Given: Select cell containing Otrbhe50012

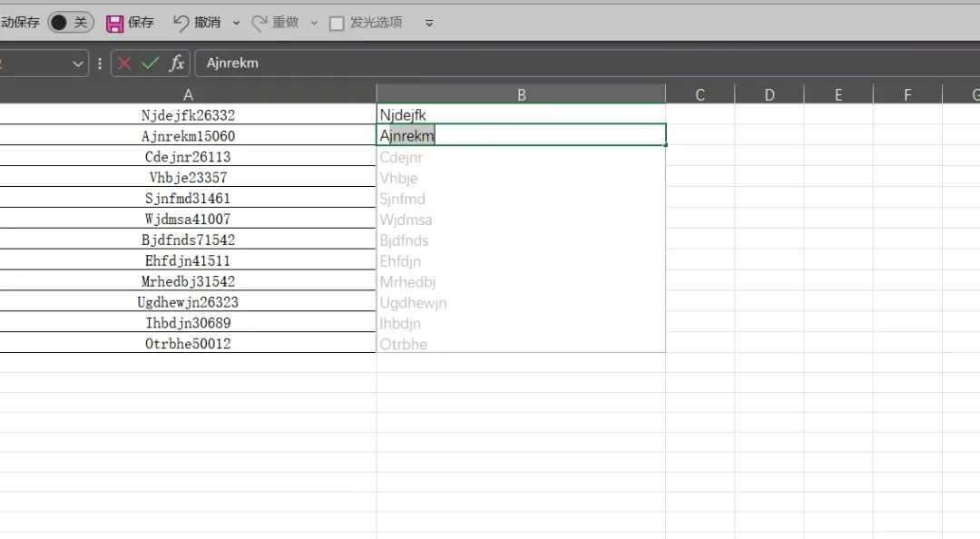Looking at the screenshot, I should 188,343.
